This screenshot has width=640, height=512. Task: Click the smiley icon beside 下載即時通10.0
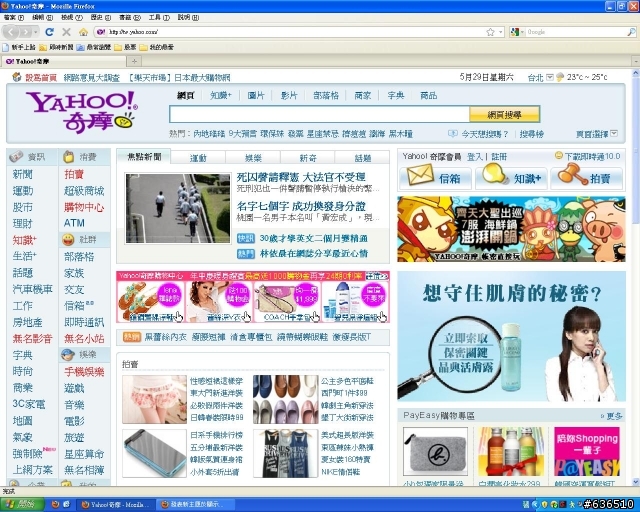(x=558, y=156)
